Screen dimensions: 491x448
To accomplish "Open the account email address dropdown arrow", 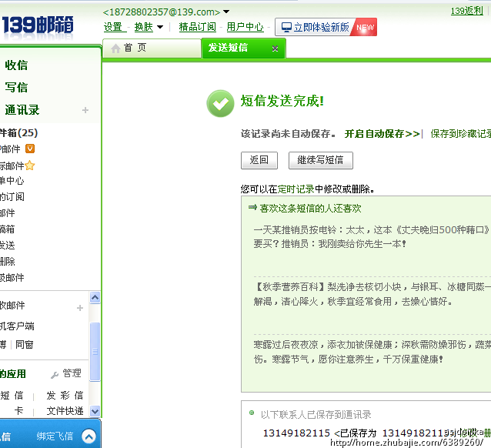I will point(226,12).
